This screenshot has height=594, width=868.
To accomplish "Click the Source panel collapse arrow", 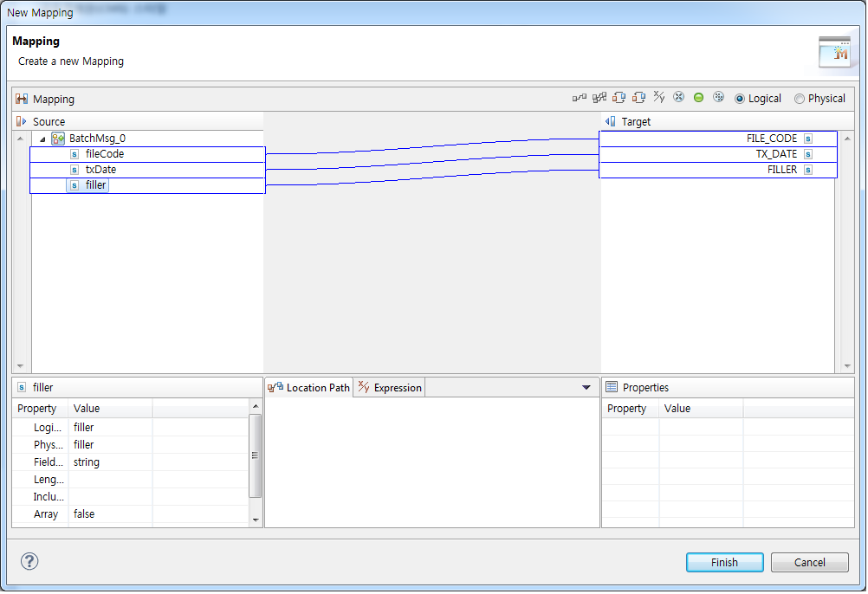I will [x=19, y=121].
